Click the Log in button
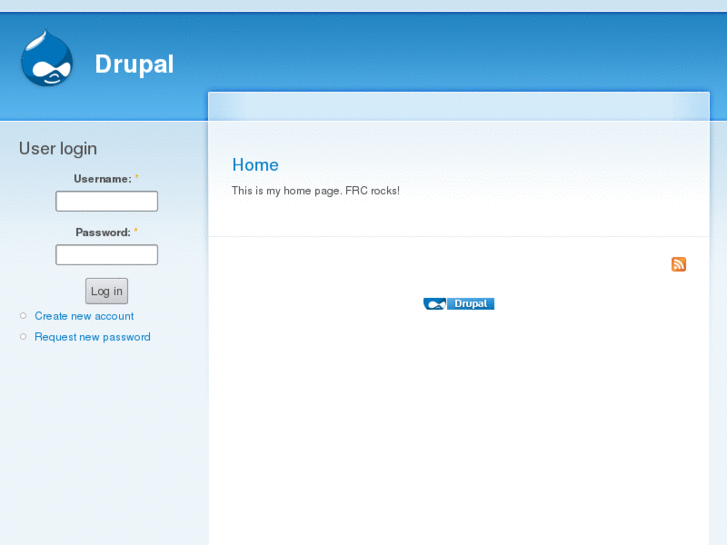 point(107,291)
